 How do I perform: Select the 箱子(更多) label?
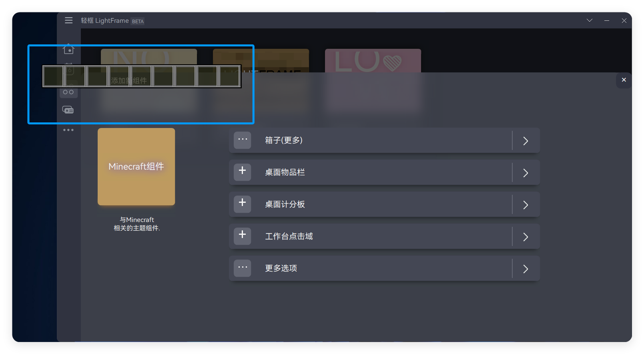[284, 140]
